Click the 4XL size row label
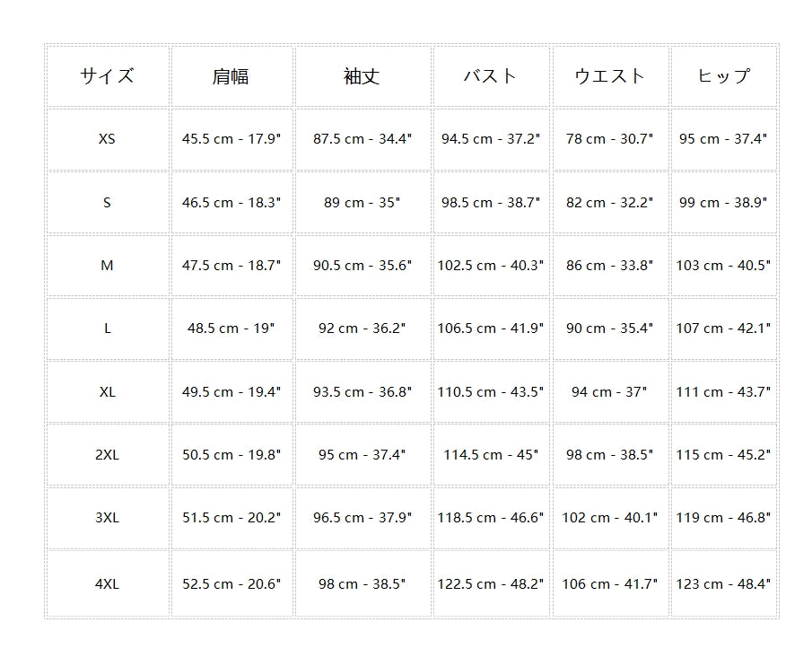Screen dimensions: 812x657 (x=107, y=584)
